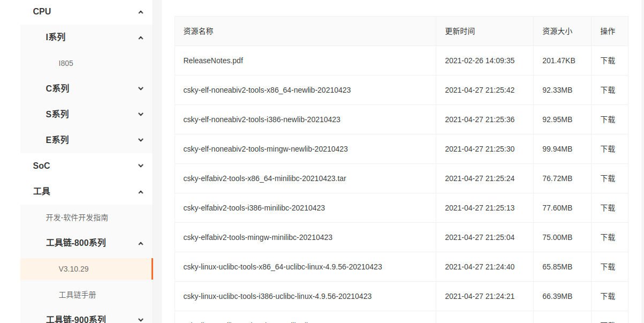The width and height of the screenshot is (644, 323).
Task: Click the 76.72MB size value
Action: click(557, 178)
